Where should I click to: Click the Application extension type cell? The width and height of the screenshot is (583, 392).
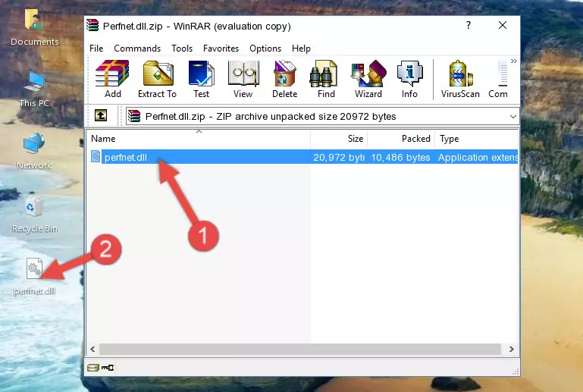[x=478, y=157]
